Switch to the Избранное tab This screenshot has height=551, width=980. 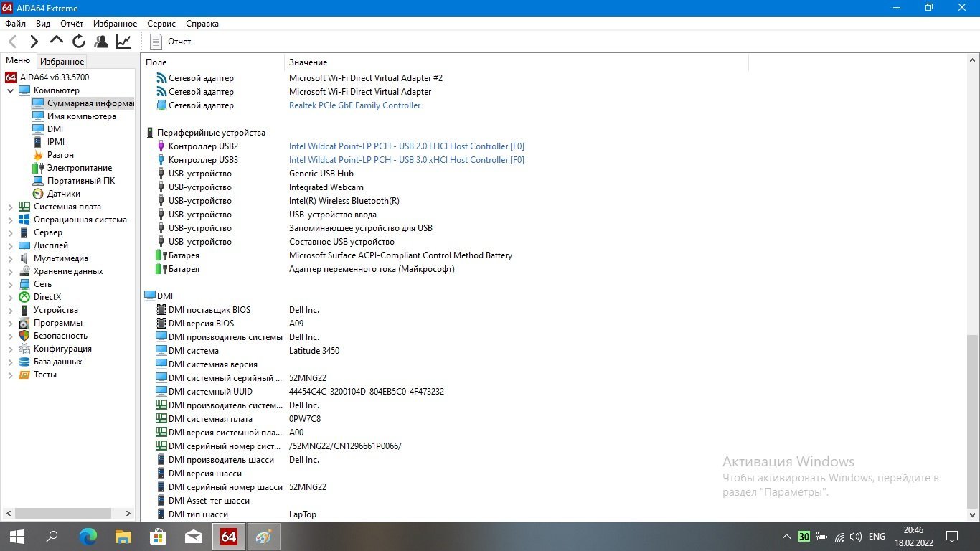coord(62,62)
